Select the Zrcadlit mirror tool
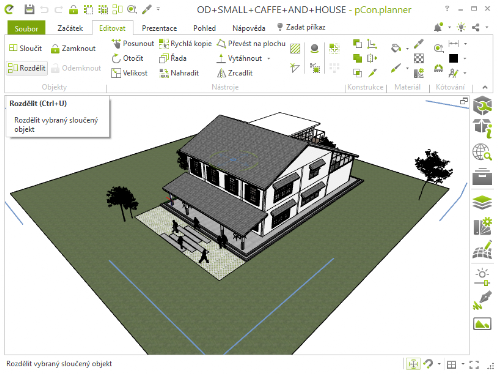This screenshot has width=498, height=374. pyautogui.click(x=235, y=73)
